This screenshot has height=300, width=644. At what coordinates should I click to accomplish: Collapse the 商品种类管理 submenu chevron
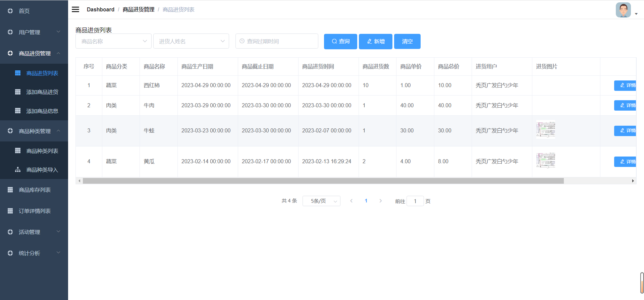tap(58, 131)
